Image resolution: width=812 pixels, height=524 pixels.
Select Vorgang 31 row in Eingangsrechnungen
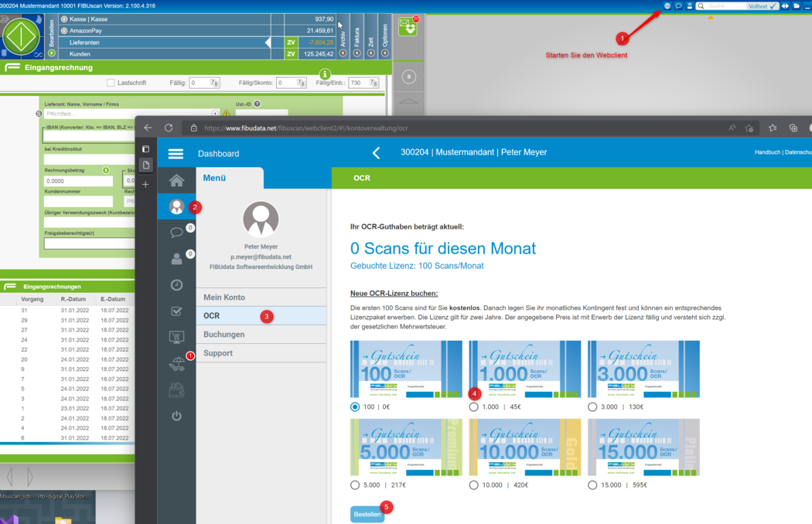[67, 310]
